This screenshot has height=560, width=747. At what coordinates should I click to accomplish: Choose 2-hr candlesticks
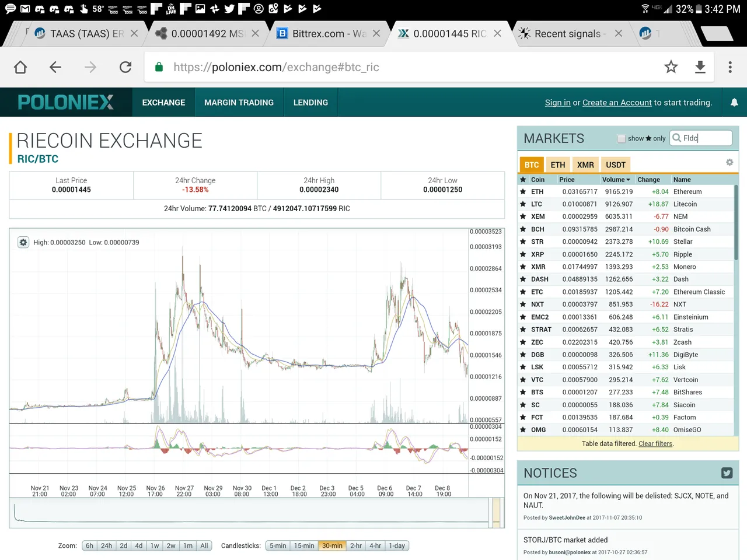tap(356, 546)
